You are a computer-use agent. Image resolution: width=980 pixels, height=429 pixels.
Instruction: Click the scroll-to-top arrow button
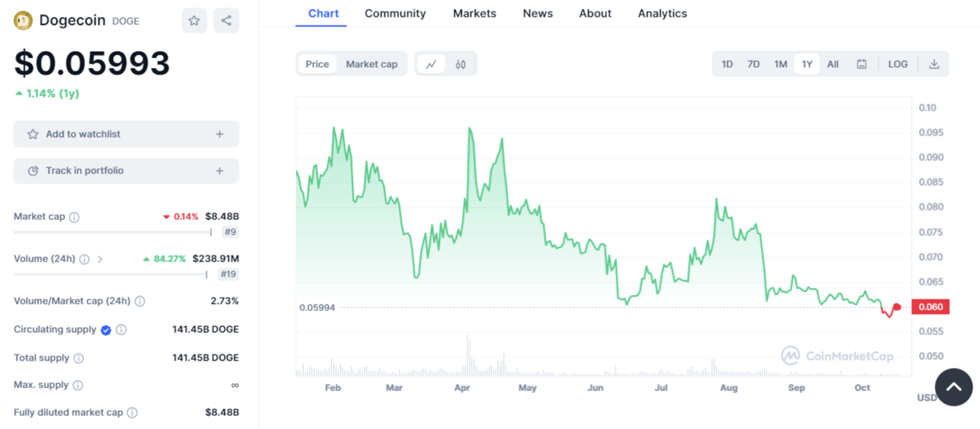[x=954, y=387]
